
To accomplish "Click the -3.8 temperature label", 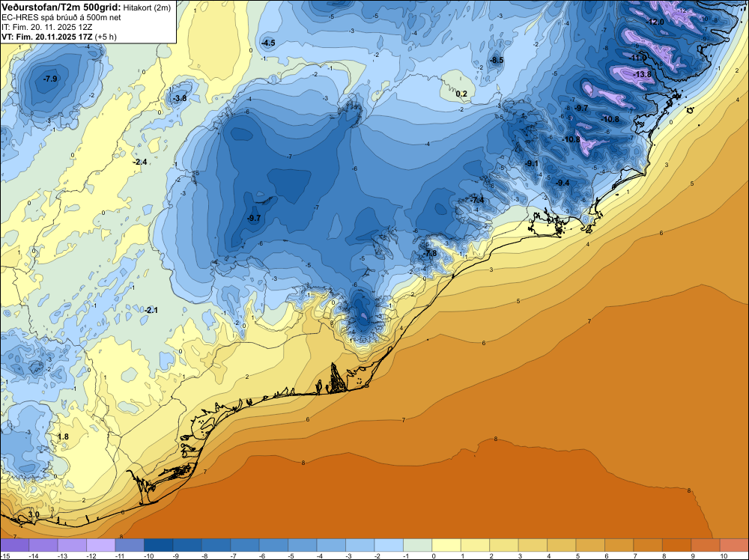I will (x=180, y=98).
